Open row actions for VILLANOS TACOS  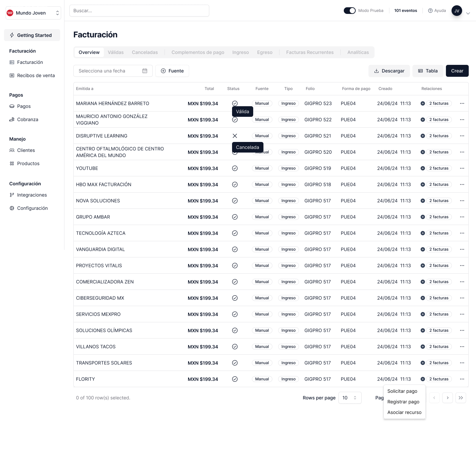tap(462, 347)
